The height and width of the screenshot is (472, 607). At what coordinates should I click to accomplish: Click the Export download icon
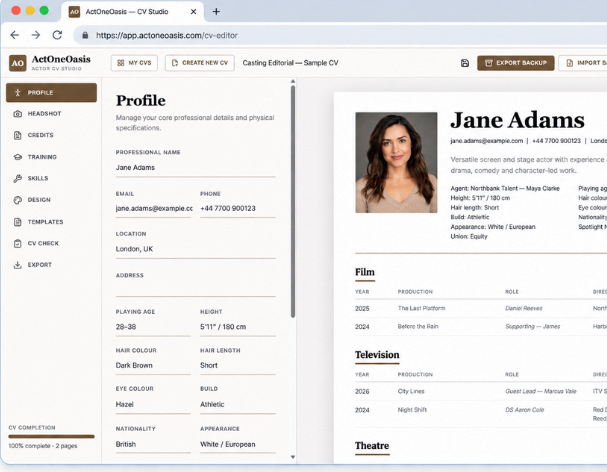tap(17, 265)
